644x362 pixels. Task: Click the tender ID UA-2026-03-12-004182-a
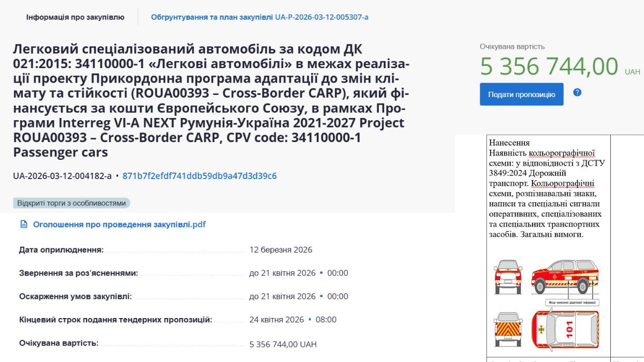click(62, 176)
